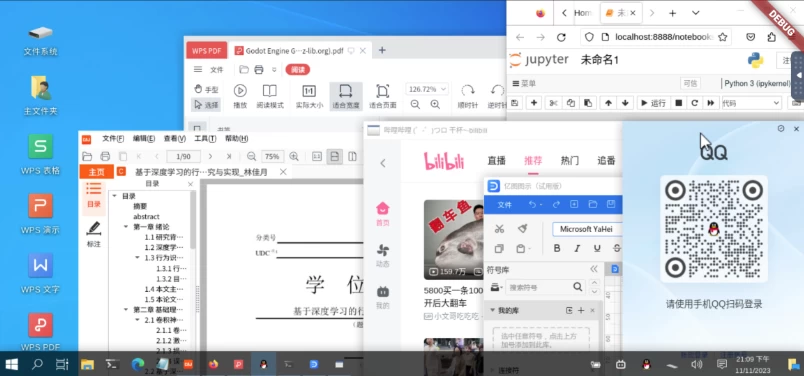804x376 pixels.
Task: Open the 查看(V) menu in CAJ viewer
Action: coord(174,138)
